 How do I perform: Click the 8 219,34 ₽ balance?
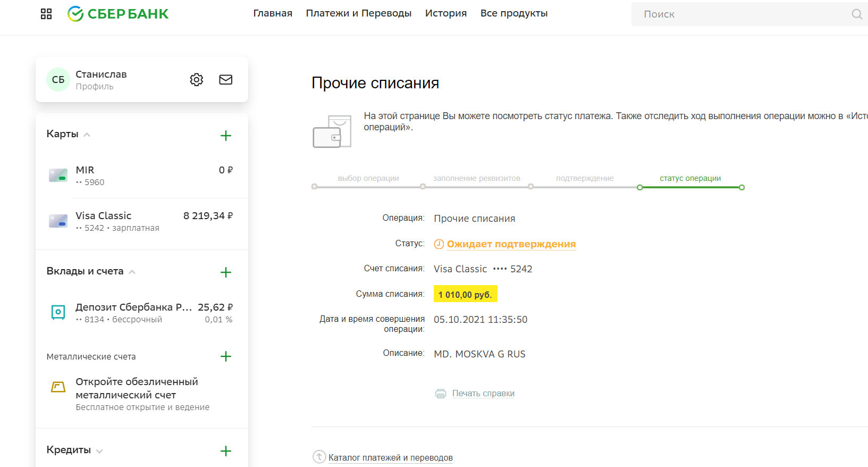coord(208,215)
